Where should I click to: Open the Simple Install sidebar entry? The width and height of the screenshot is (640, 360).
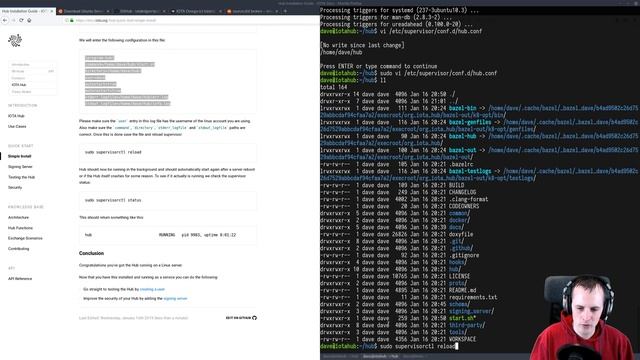point(20,156)
